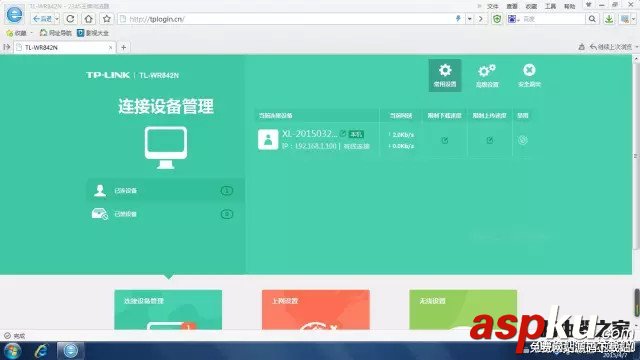Viewport: 640px width, 360px height.
Task: Click the green shield security icon
Action: (x=497, y=19)
